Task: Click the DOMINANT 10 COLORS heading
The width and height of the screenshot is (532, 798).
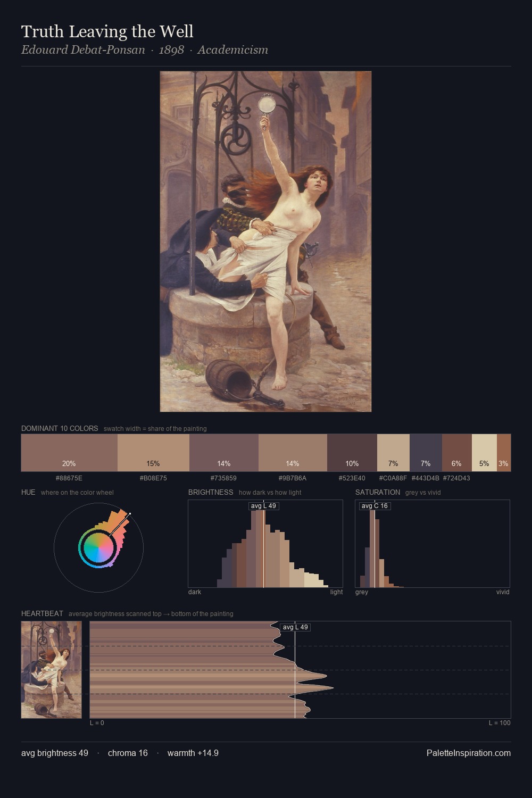Action: coord(60,428)
